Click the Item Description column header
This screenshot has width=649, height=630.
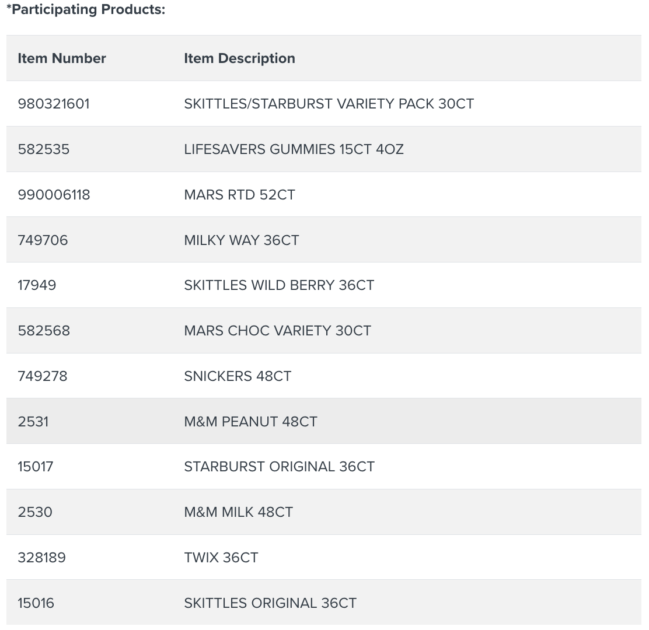tap(239, 58)
